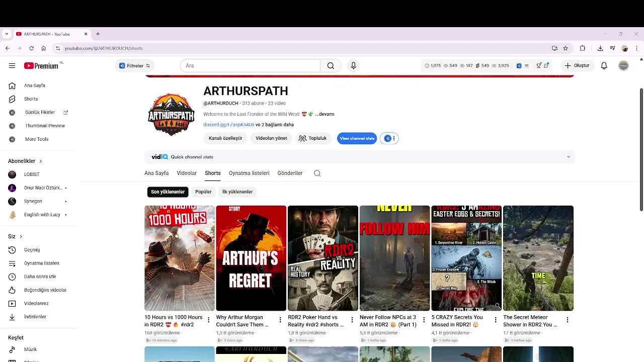Open options for Never Follow NPCs short
644x362 pixels.
click(x=424, y=320)
